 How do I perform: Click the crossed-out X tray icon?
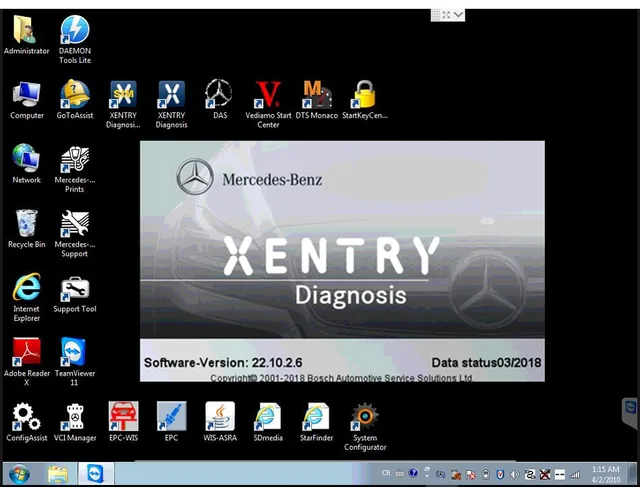[545, 474]
